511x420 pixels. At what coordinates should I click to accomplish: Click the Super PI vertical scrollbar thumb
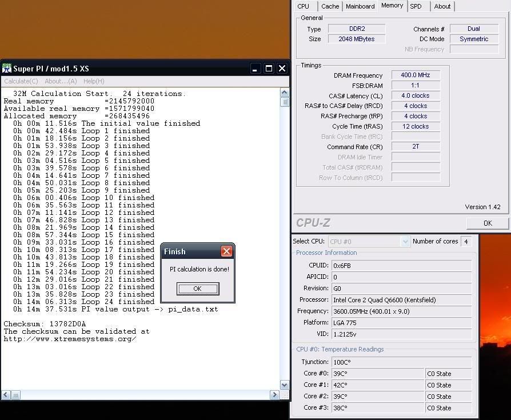point(285,102)
